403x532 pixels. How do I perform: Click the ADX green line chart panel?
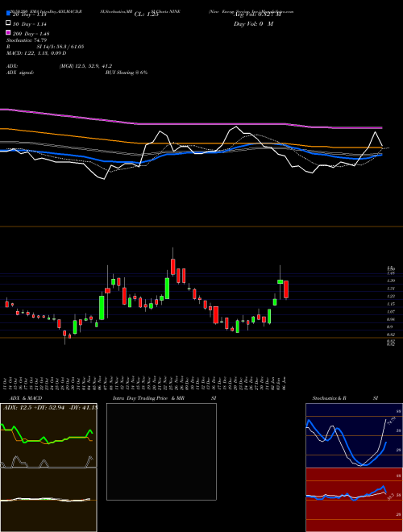tap(48, 435)
